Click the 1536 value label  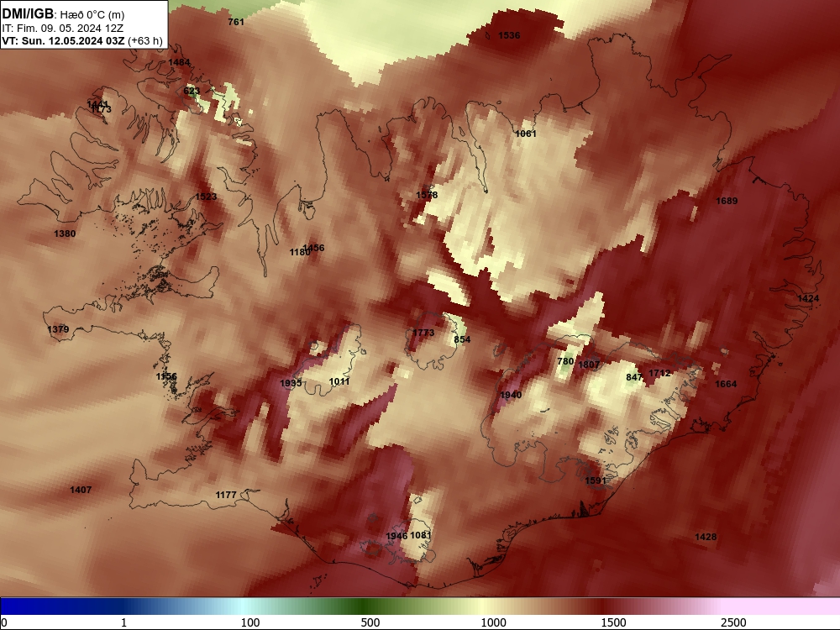pyautogui.click(x=509, y=35)
